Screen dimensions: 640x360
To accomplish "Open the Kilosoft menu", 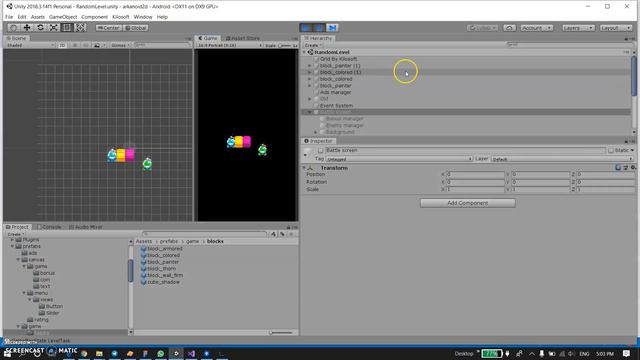I will pyautogui.click(x=120, y=17).
